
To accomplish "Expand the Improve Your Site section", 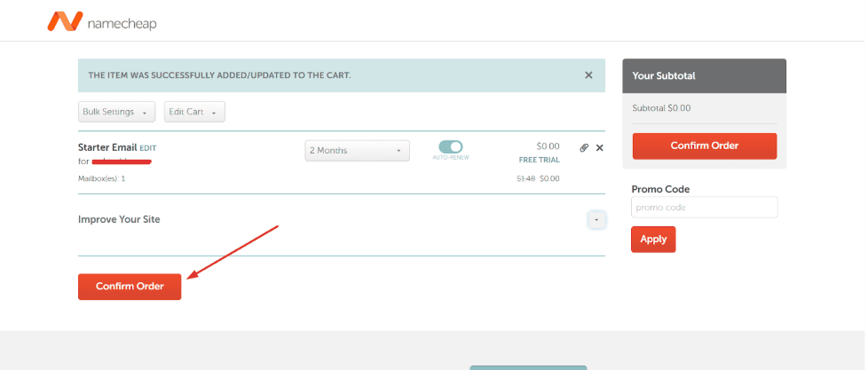I will point(596,219).
